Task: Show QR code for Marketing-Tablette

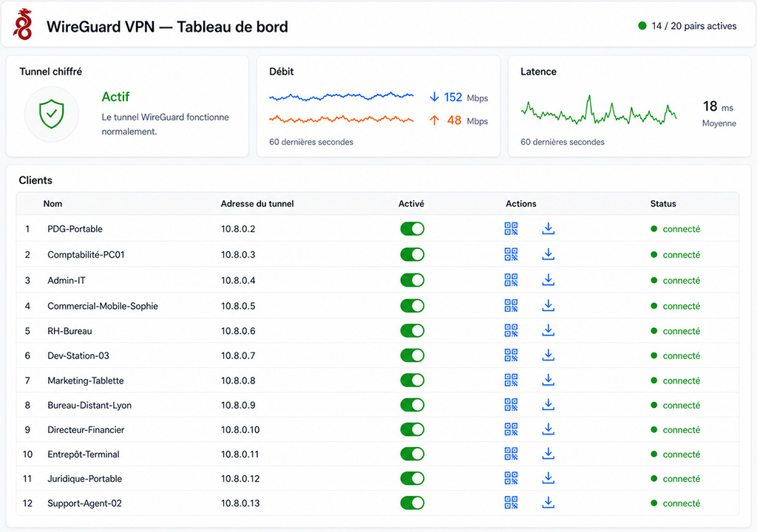Action: 511,380
